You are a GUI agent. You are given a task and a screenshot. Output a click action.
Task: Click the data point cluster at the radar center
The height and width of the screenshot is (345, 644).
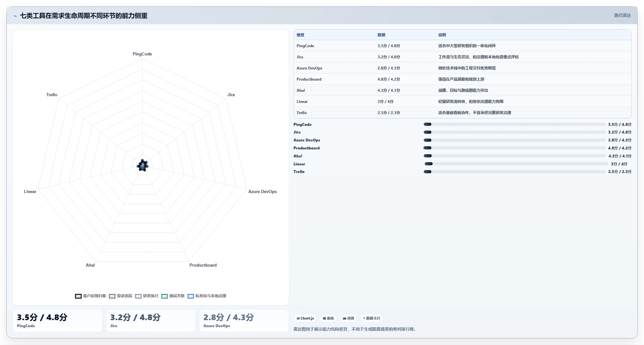143,165
